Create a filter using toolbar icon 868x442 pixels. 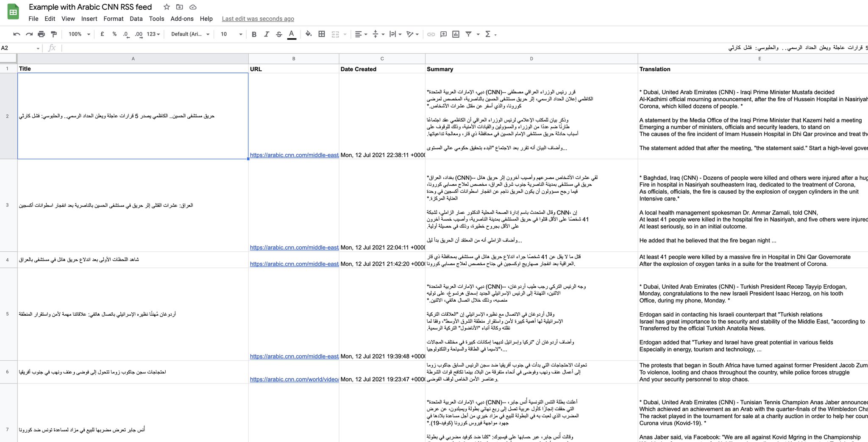pyautogui.click(x=468, y=34)
